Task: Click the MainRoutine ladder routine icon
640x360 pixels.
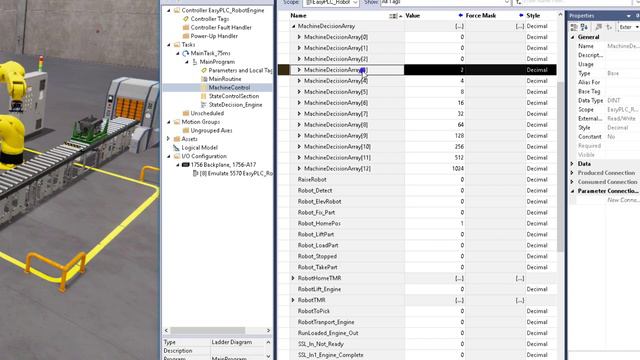Action: pyautogui.click(x=204, y=79)
